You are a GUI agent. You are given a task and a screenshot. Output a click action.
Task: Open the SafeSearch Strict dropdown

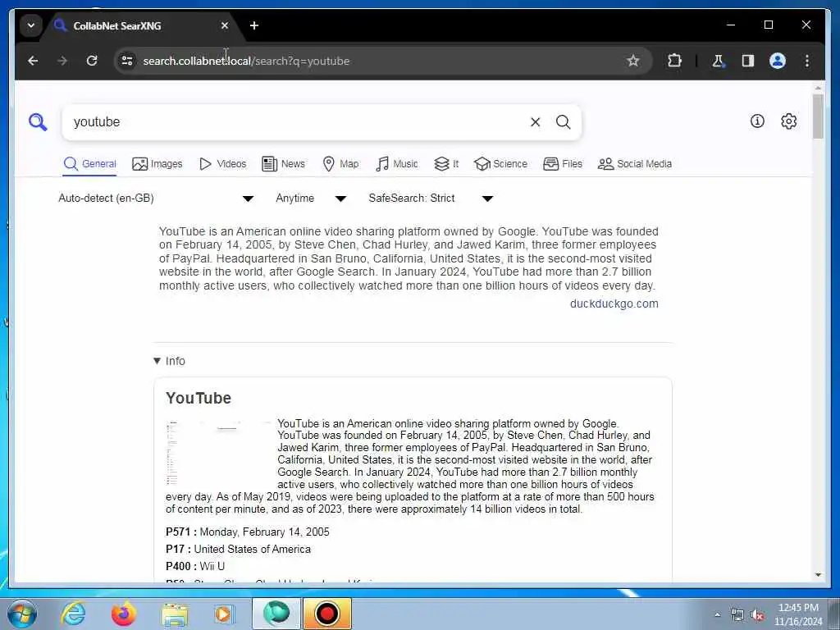click(x=430, y=199)
